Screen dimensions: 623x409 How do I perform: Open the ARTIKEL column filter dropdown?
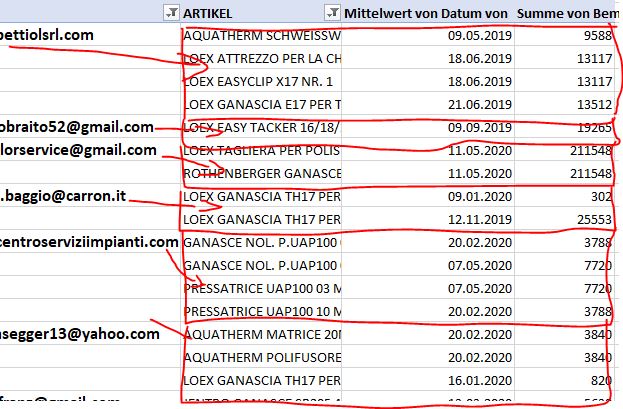pos(332,13)
